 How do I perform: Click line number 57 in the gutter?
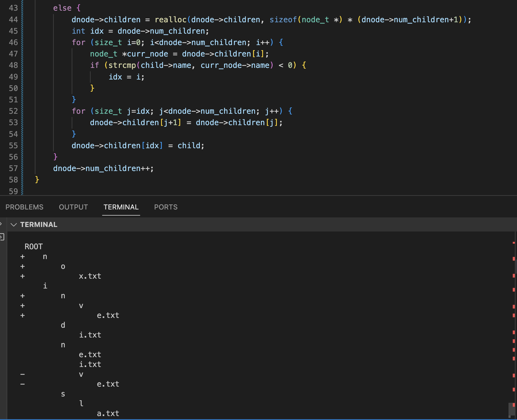(x=13, y=168)
